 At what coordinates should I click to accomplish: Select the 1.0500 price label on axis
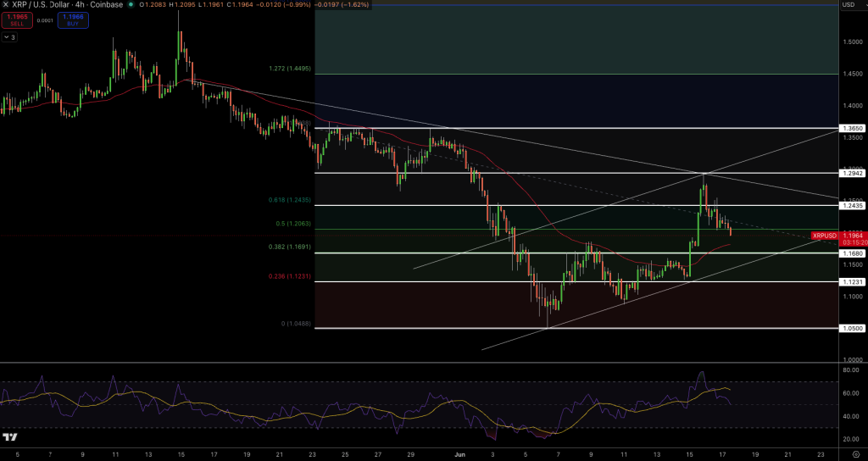pos(853,328)
